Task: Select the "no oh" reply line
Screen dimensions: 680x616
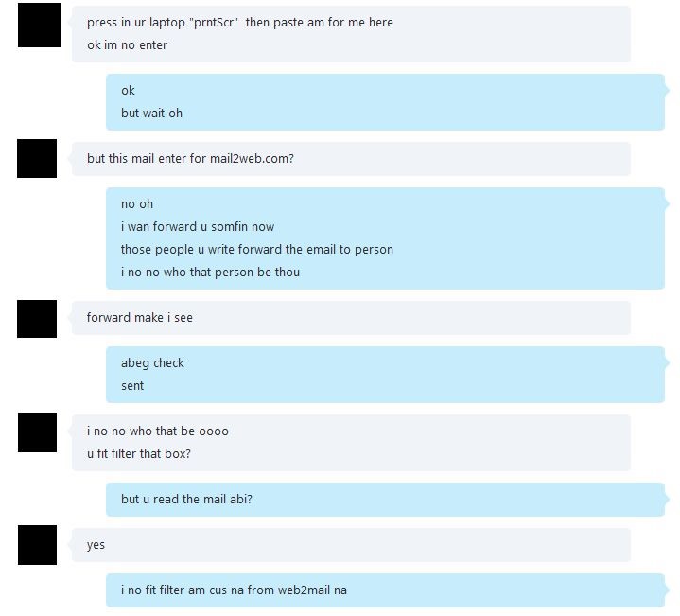Action: coord(137,203)
